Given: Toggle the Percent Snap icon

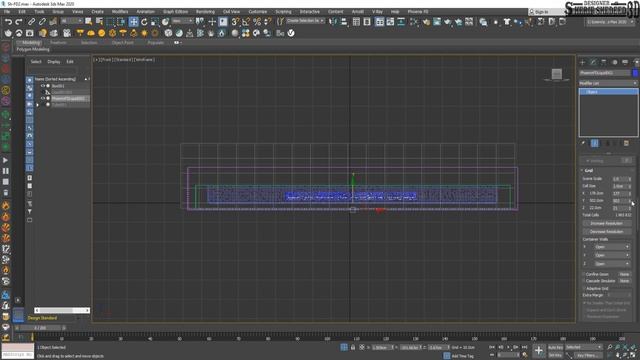Looking at the screenshot, I should (257, 22).
